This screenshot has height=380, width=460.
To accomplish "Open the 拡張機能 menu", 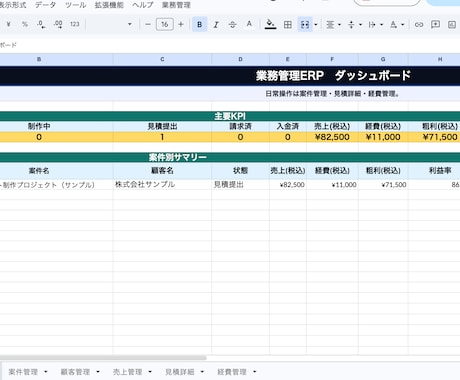I will tap(109, 5).
